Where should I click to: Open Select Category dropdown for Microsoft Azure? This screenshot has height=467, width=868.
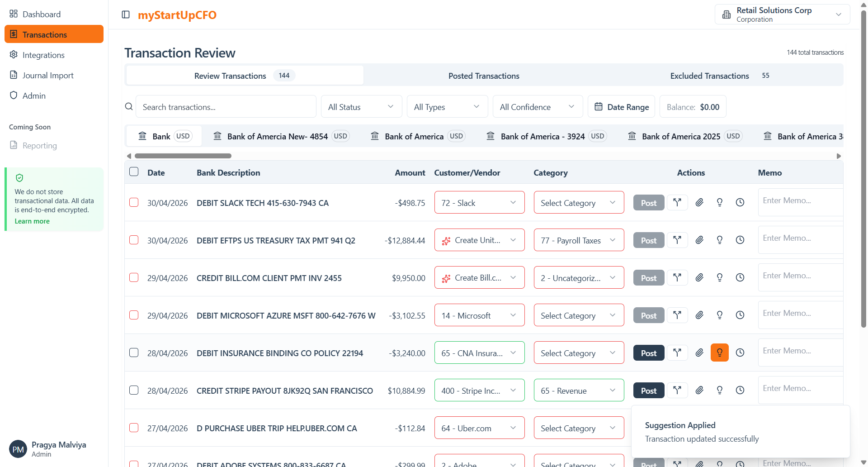[x=578, y=315]
